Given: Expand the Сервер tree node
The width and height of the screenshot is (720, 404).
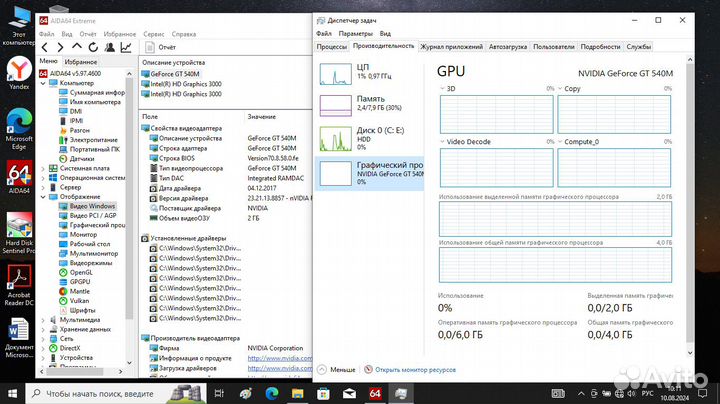Looking at the screenshot, I should click(x=43, y=187).
